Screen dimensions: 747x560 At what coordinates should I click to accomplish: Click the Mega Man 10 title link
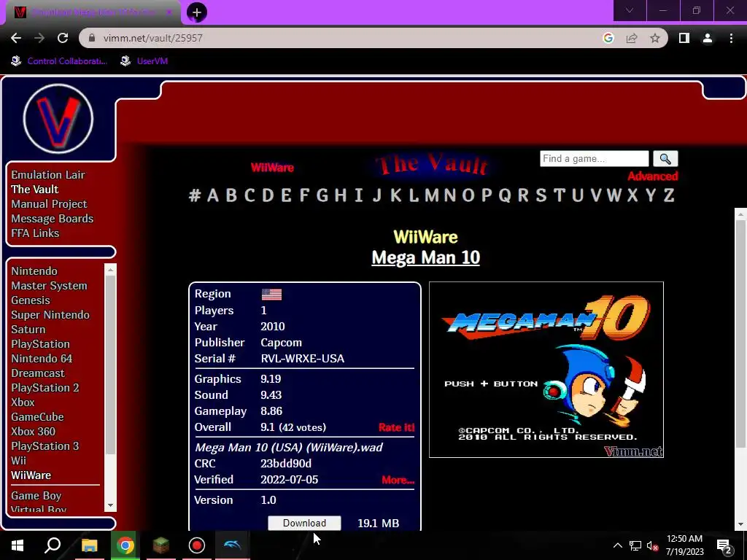click(x=425, y=257)
